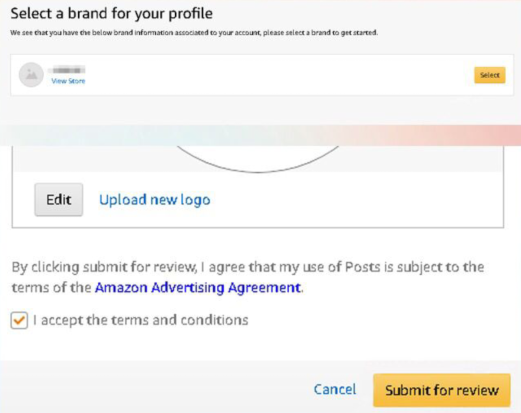Click the yellow Select brand button

point(490,75)
